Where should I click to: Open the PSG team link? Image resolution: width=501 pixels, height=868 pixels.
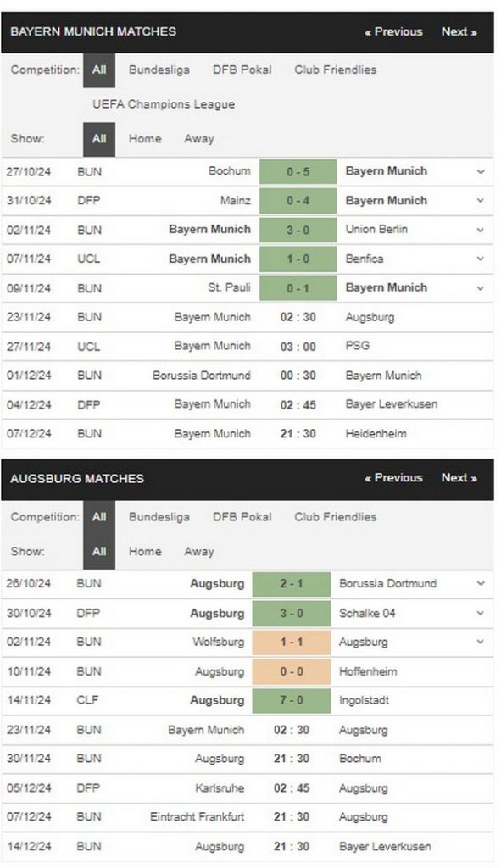coord(357,346)
